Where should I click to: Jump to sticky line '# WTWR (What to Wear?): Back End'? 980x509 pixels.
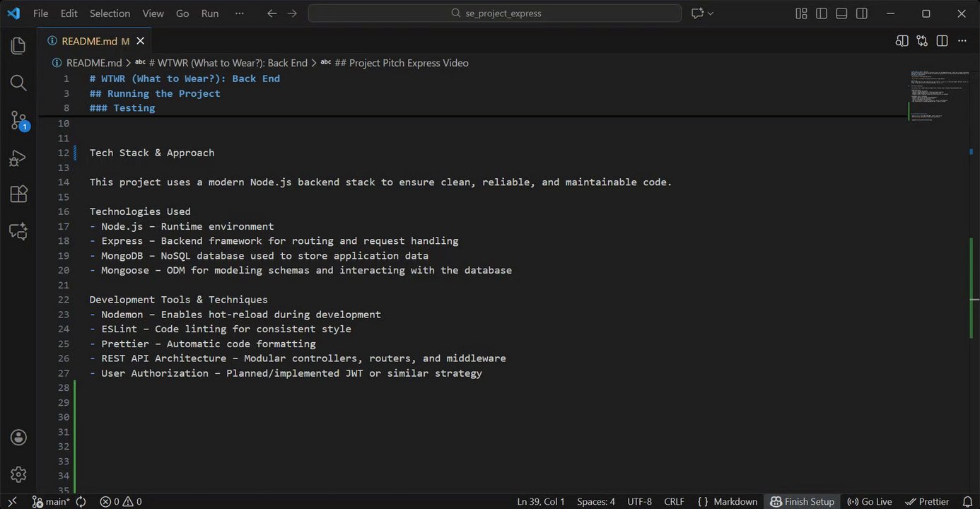[185, 78]
